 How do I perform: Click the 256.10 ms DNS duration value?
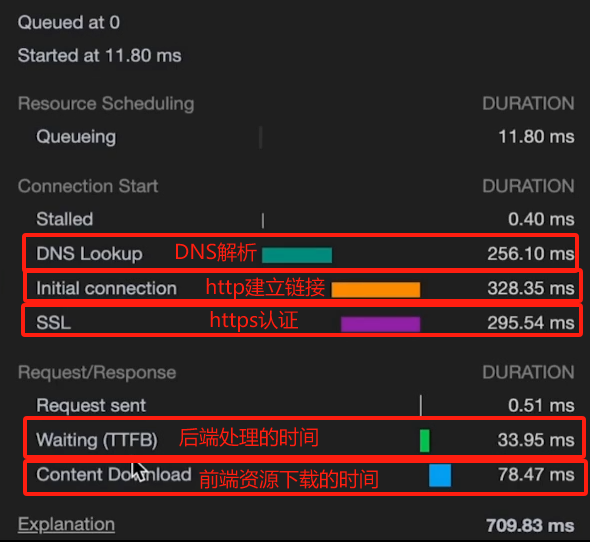tap(531, 254)
